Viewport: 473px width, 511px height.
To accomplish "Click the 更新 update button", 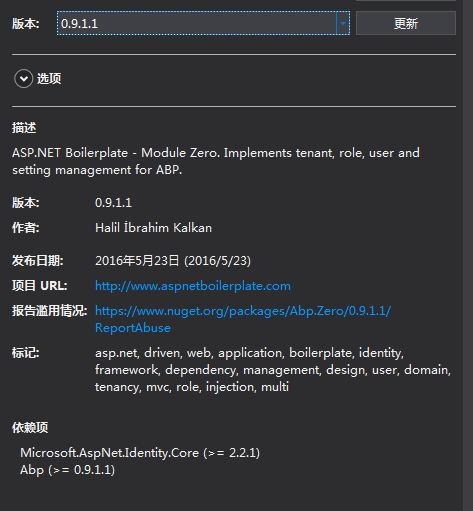I will click(x=406, y=23).
